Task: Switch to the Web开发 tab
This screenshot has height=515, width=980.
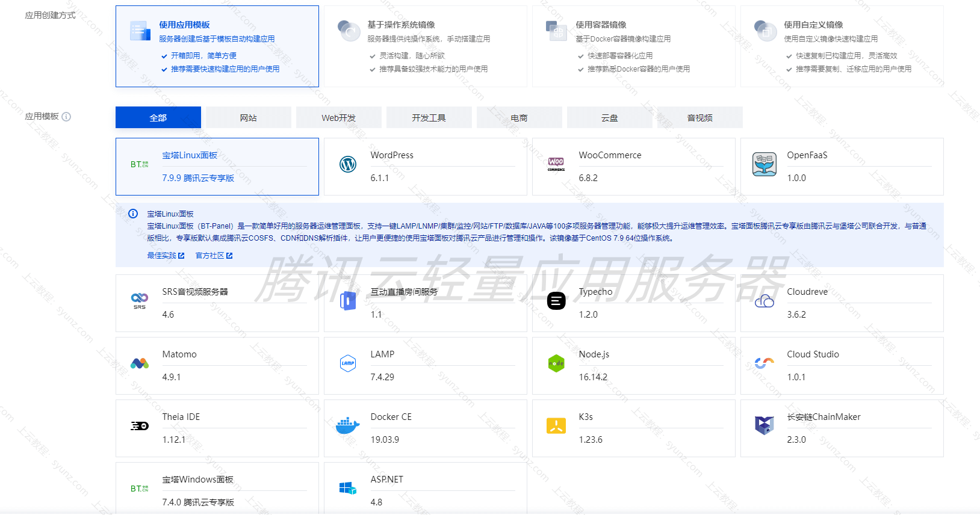Action: 339,117
